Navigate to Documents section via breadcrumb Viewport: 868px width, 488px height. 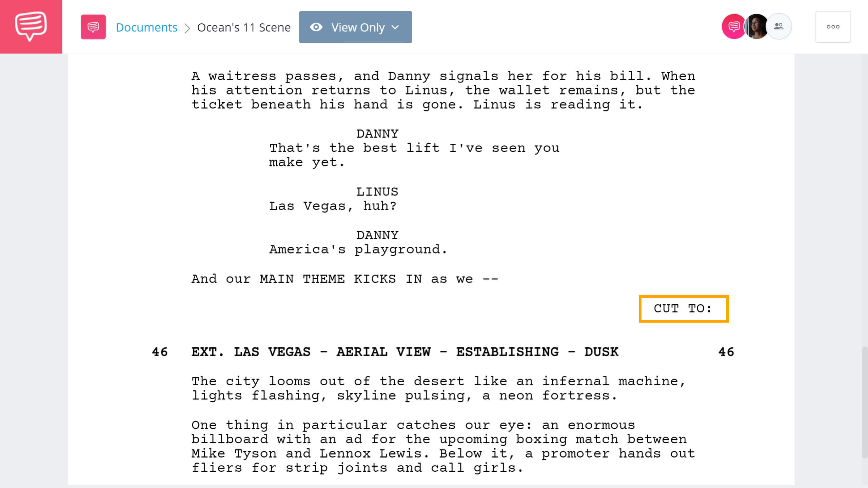[146, 27]
